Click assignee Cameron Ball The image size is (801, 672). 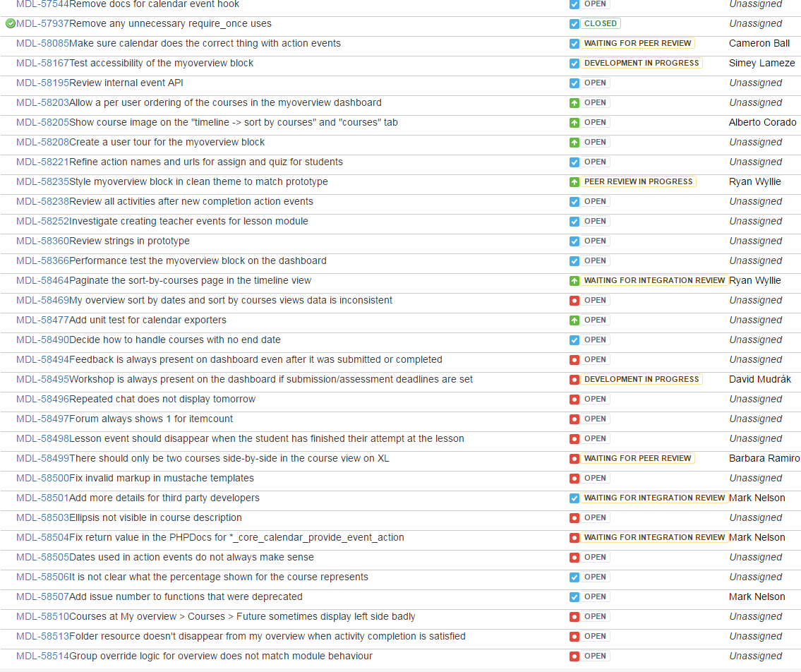click(759, 44)
